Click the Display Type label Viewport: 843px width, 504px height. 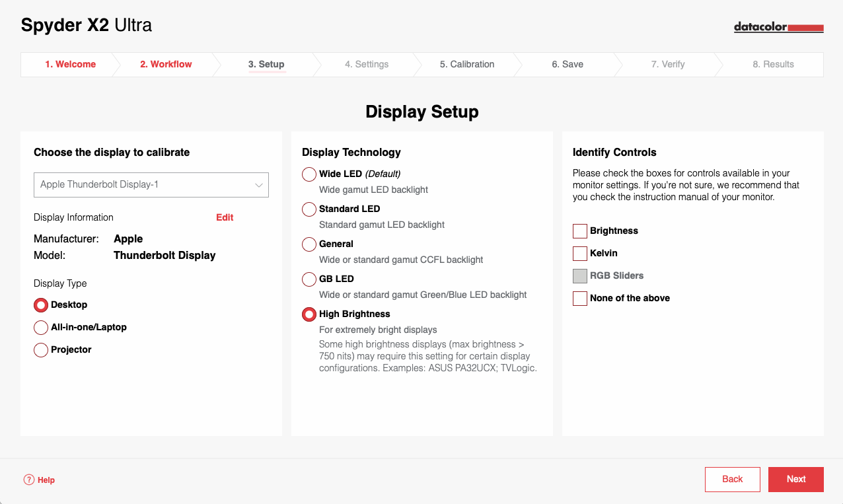tap(60, 283)
